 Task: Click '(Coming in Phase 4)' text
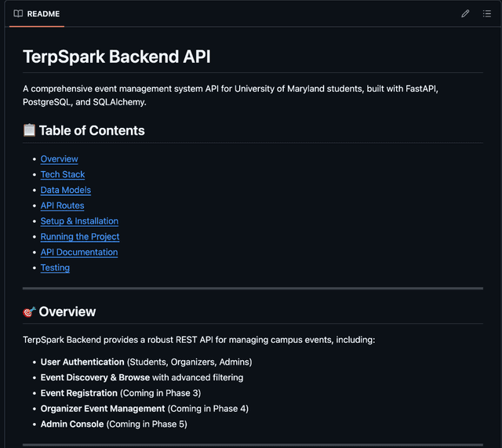coord(208,409)
